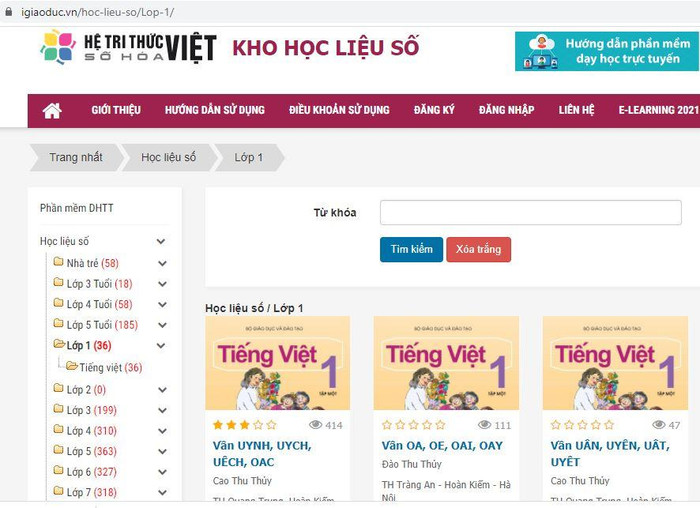700x508 pixels.
Task: Click the online teaching guide banner
Action: coord(607,51)
